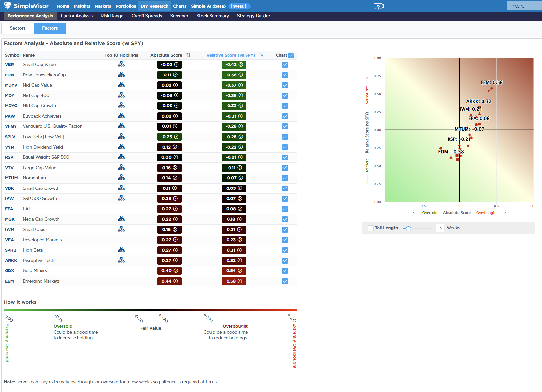
Task: Click the help video icon in header
Action: (x=379, y=6)
